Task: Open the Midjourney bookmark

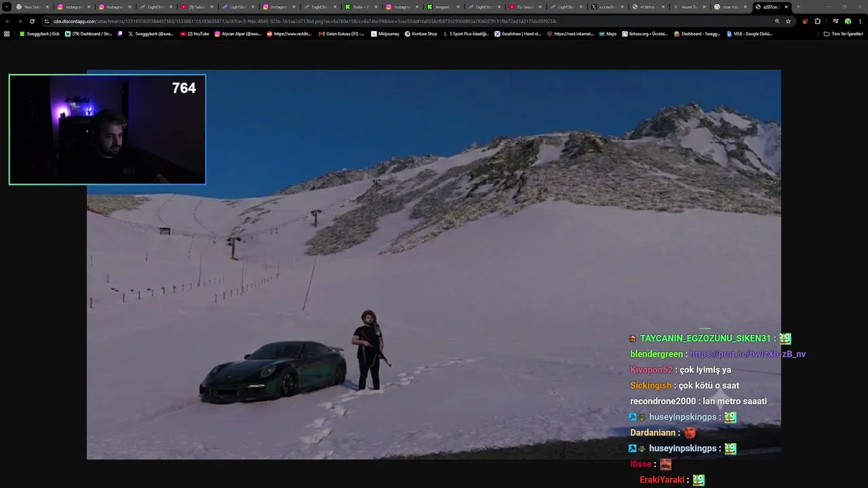Action: click(x=387, y=33)
